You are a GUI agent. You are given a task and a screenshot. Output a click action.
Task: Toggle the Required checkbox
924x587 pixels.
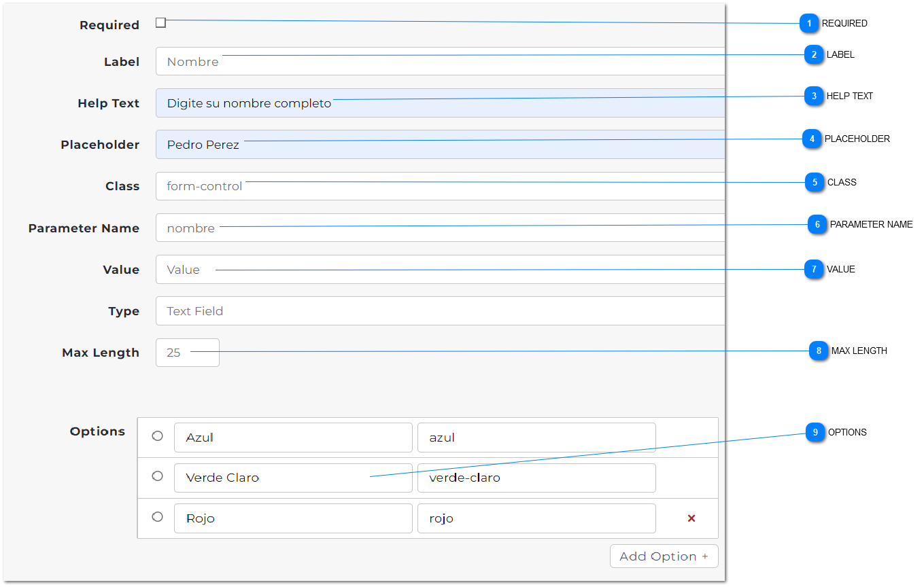tap(160, 23)
